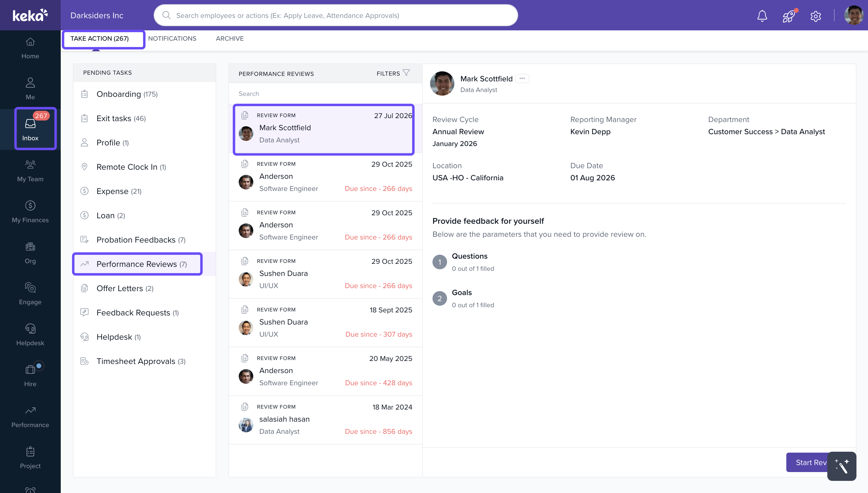Click the 'Due since - 856 days' text
868x493 pixels.
[378, 431]
